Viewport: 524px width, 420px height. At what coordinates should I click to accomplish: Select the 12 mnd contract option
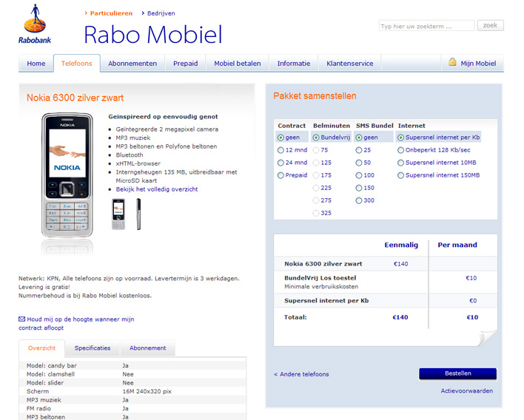click(281, 150)
